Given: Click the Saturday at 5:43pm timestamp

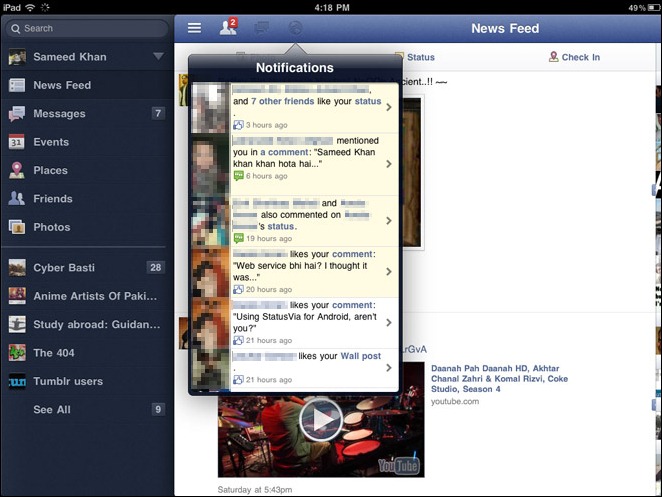Looking at the screenshot, I should [x=255, y=490].
